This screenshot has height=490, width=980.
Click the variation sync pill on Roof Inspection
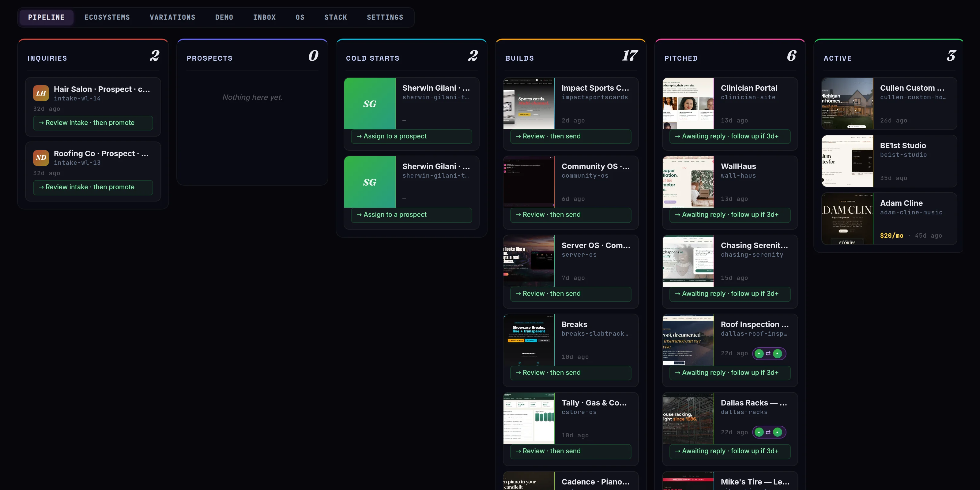click(x=769, y=353)
